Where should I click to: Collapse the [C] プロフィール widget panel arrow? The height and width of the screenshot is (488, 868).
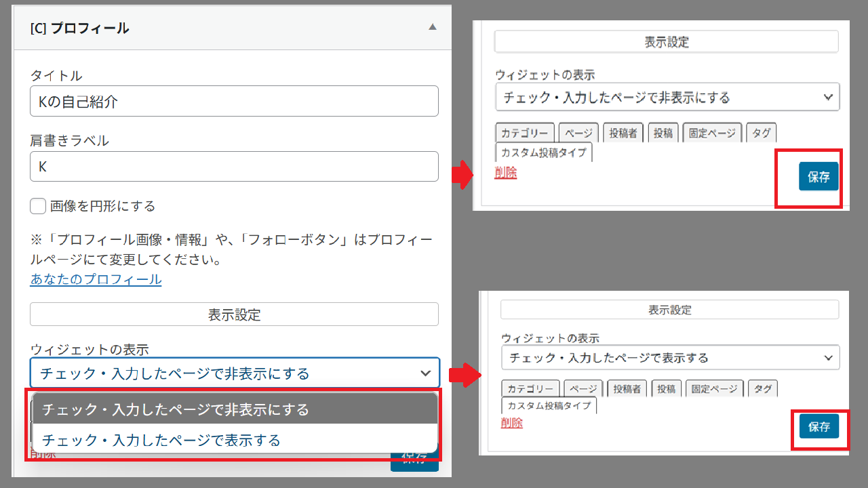click(433, 28)
